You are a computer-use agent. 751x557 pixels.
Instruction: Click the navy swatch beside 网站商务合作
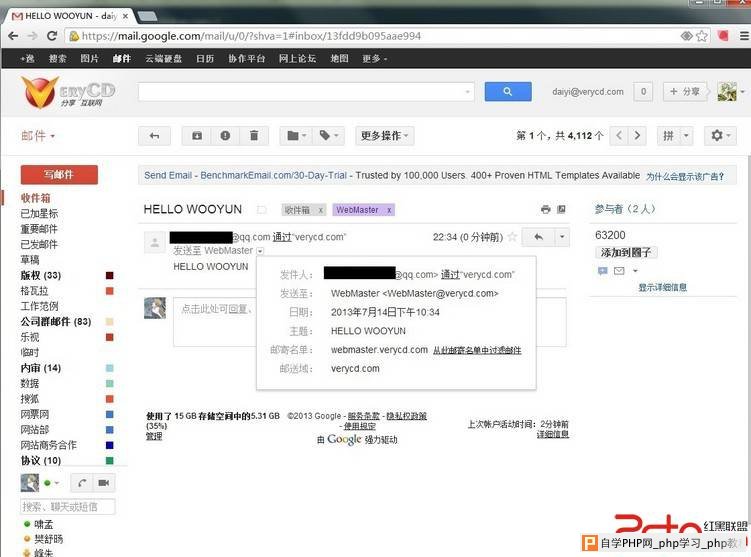(110, 445)
